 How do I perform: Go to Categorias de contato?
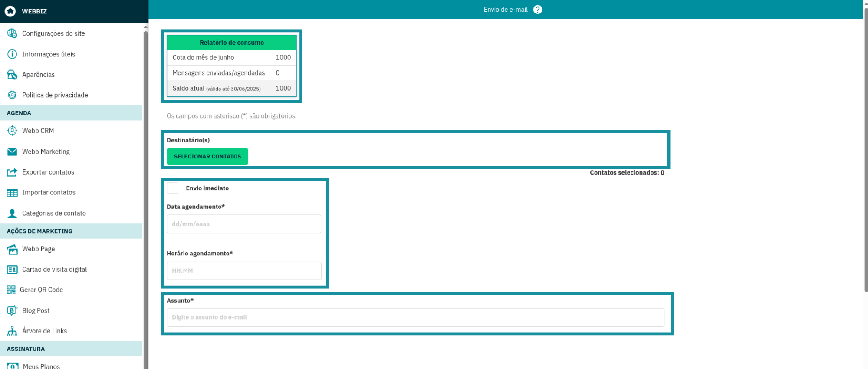(54, 213)
